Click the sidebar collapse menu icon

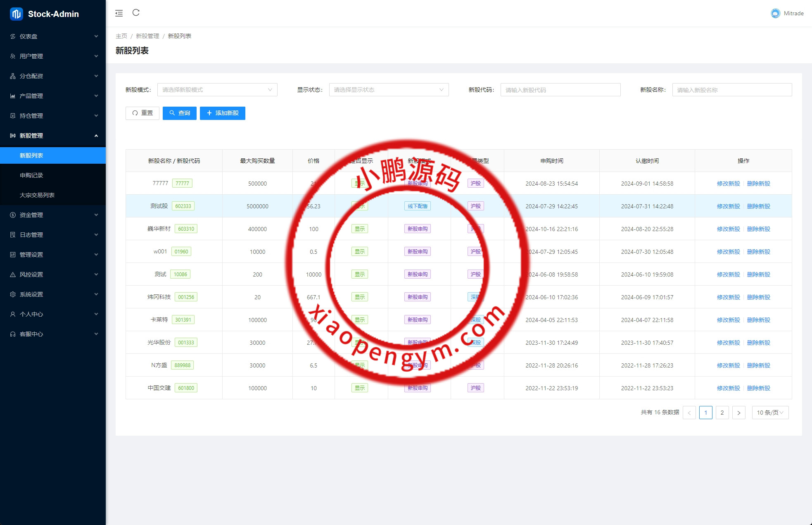click(119, 13)
